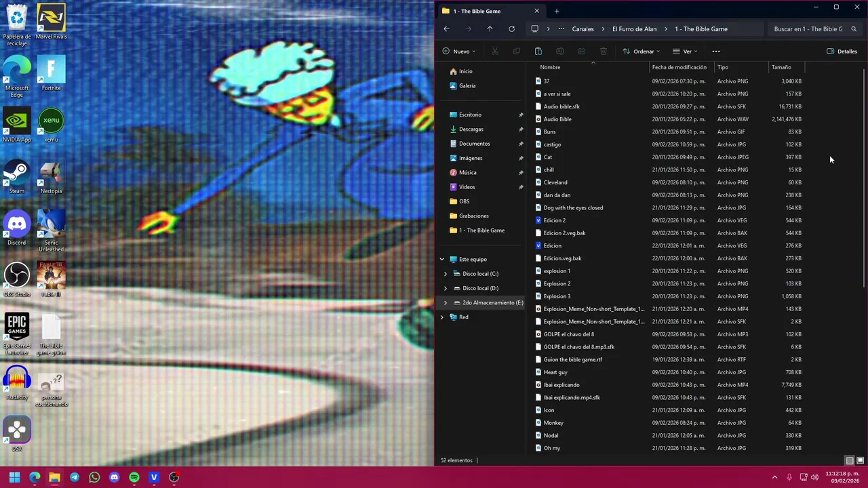Select the DSX desktop icon

point(17,434)
